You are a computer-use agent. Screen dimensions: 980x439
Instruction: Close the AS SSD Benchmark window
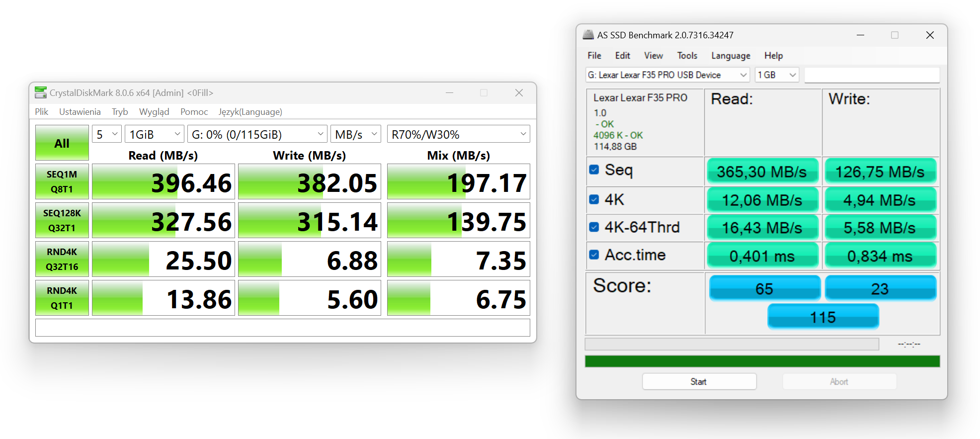(x=930, y=35)
